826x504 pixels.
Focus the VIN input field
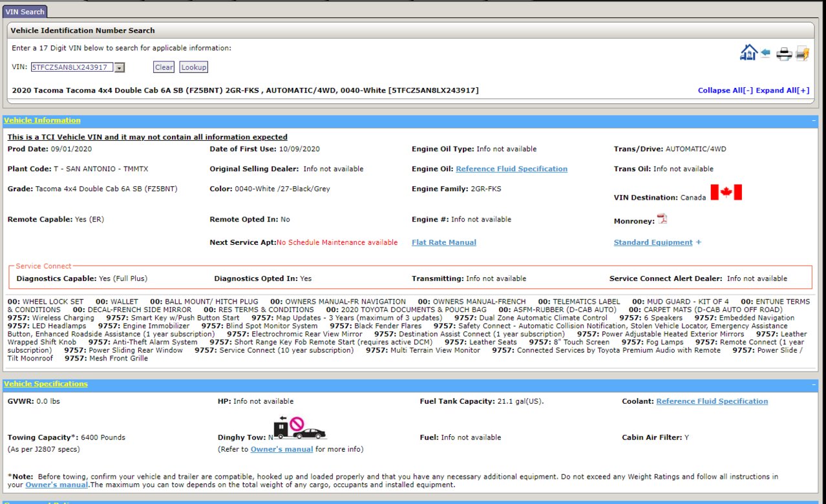click(72, 67)
